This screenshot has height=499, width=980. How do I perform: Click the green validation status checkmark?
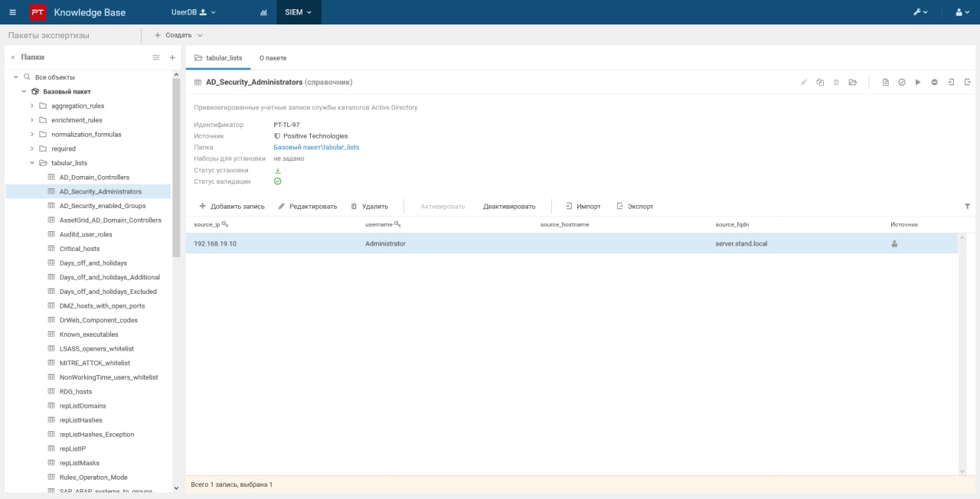(278, 181)
